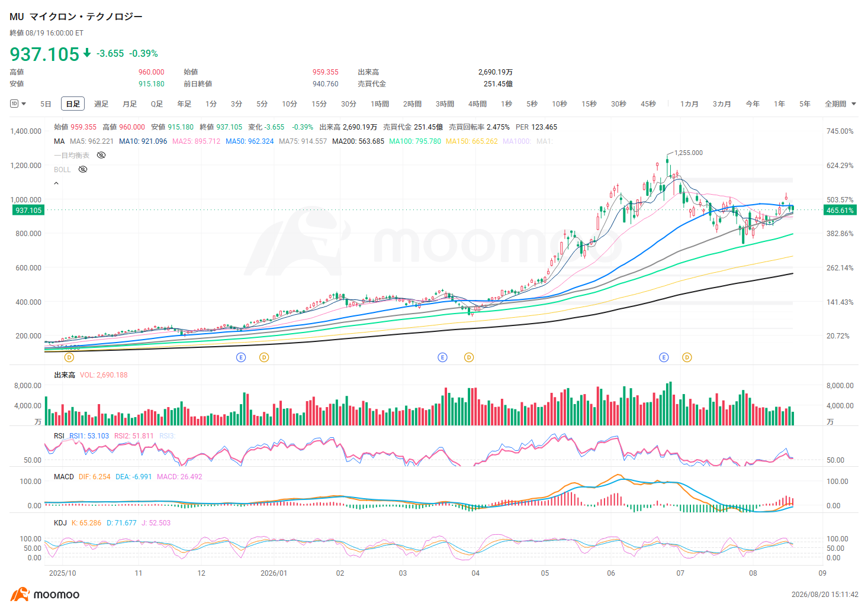Select the 日足 daily candle tab

[73, 104]
